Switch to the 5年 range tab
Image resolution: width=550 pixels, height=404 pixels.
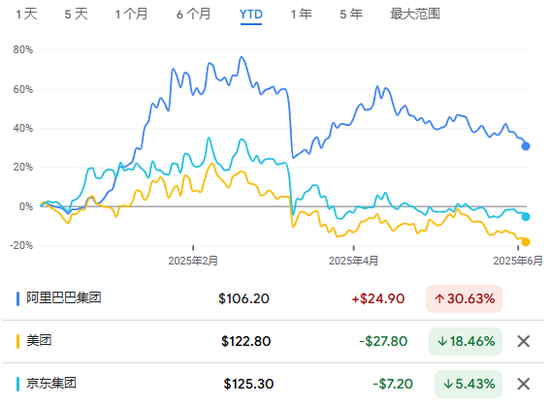351,14
